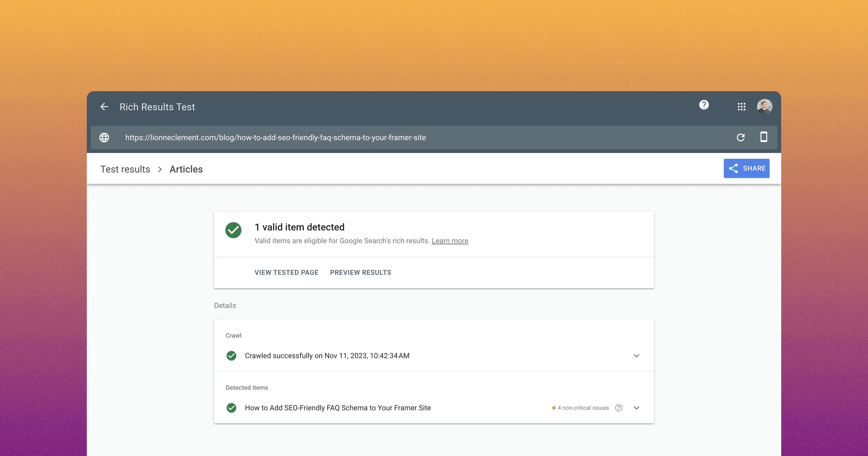The width and height of the screenshot is (868, 456).
Task: Click the green check beside Crawled successfully
Action: pos(231,356)
